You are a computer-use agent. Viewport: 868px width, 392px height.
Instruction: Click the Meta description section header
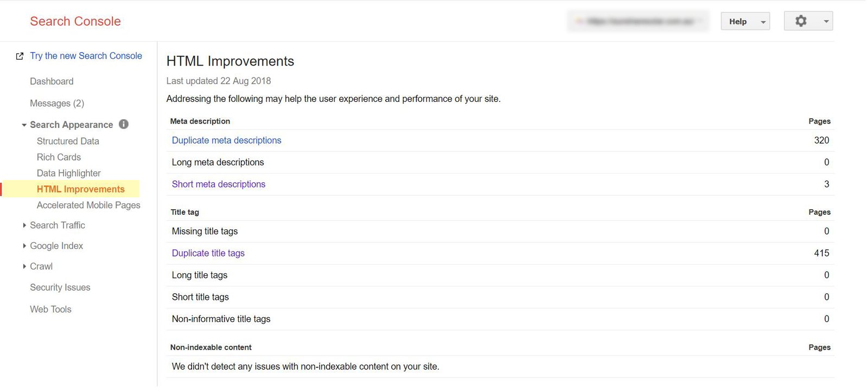200,121
